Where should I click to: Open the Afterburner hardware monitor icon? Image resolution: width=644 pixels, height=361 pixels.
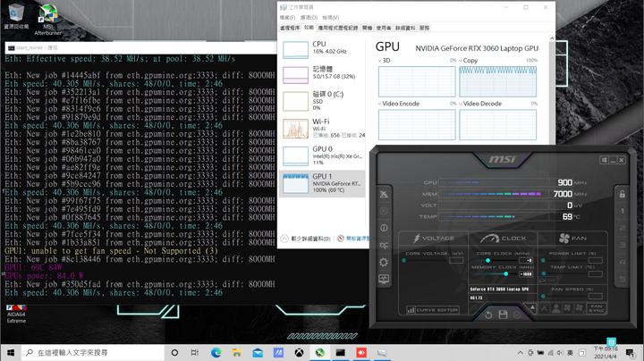click(384, 280)
